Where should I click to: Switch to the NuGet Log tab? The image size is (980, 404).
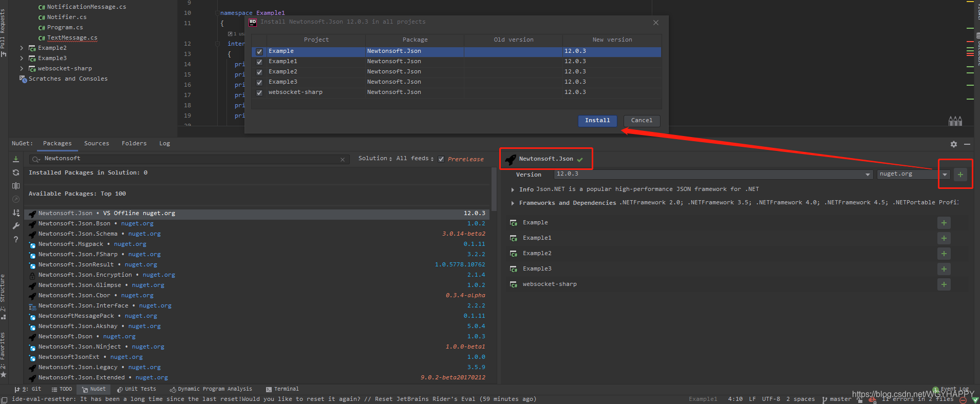(164, 144)
